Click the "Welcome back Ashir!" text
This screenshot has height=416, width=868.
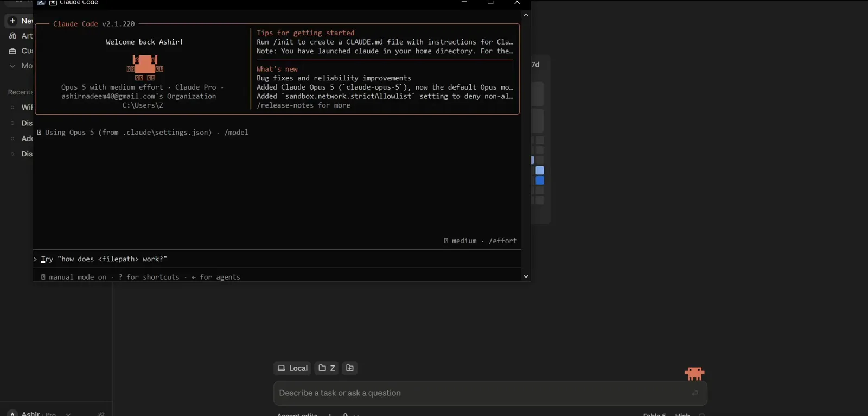coord(144,42)
